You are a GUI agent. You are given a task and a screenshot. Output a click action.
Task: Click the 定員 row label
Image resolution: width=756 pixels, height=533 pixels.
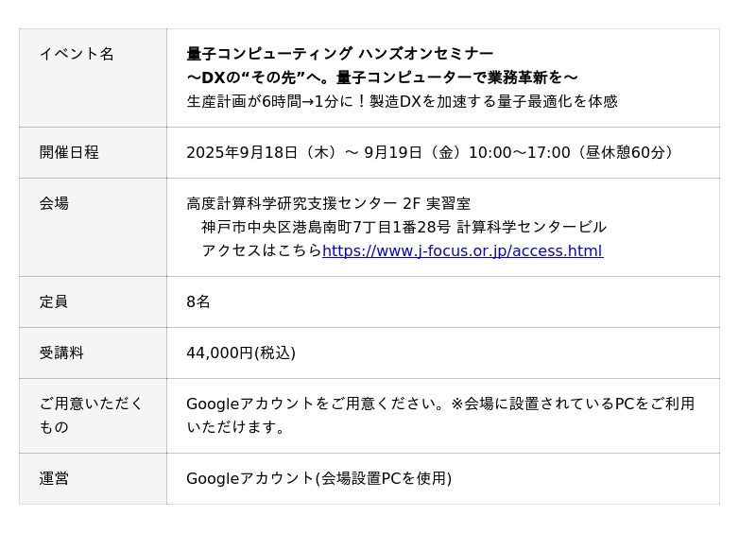tap(54, 302)
